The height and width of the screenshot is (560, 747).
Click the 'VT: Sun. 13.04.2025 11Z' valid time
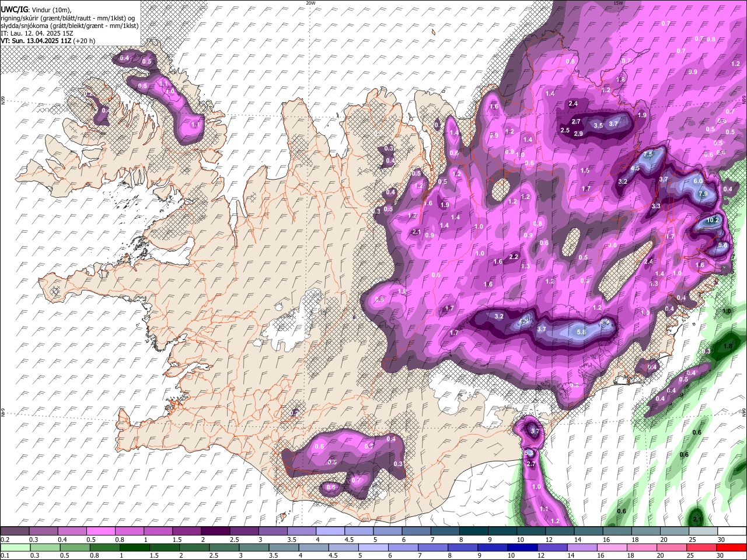(x=36, y=41)
